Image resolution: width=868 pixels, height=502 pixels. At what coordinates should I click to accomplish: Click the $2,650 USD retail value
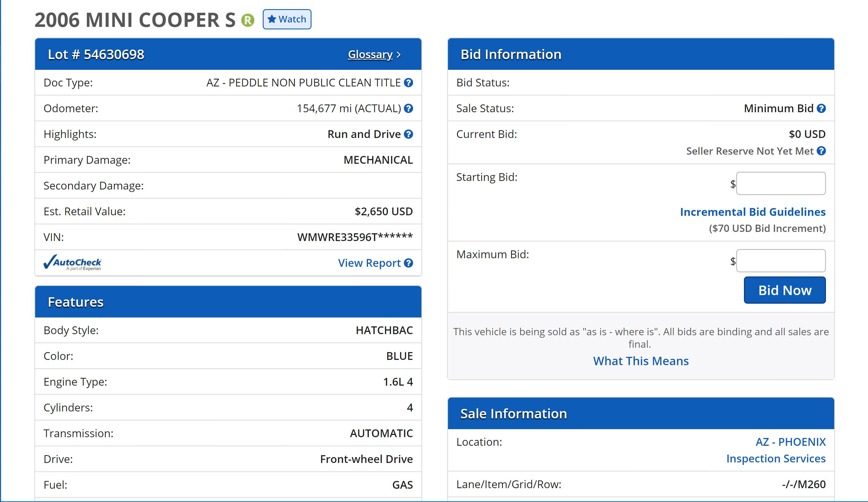coord(384,212)
